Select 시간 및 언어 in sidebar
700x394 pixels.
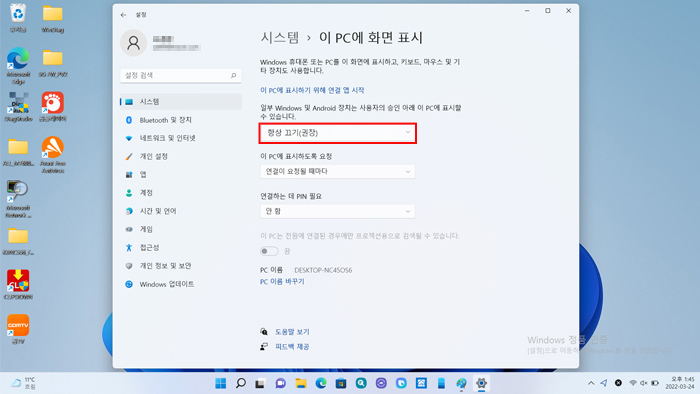point(181,211)
